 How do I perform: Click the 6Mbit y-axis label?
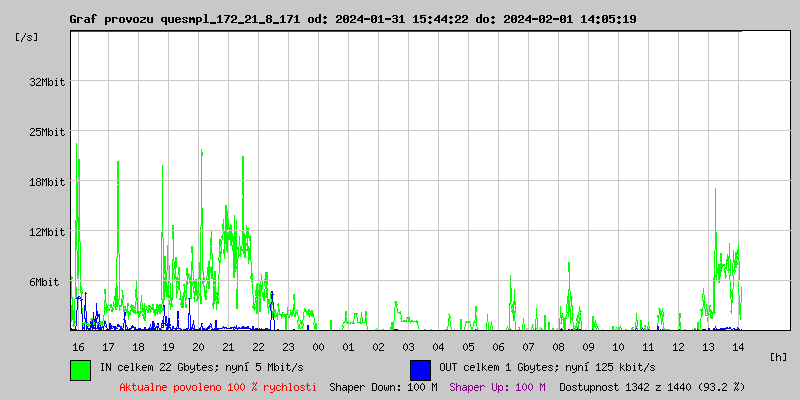click(50, 282)
